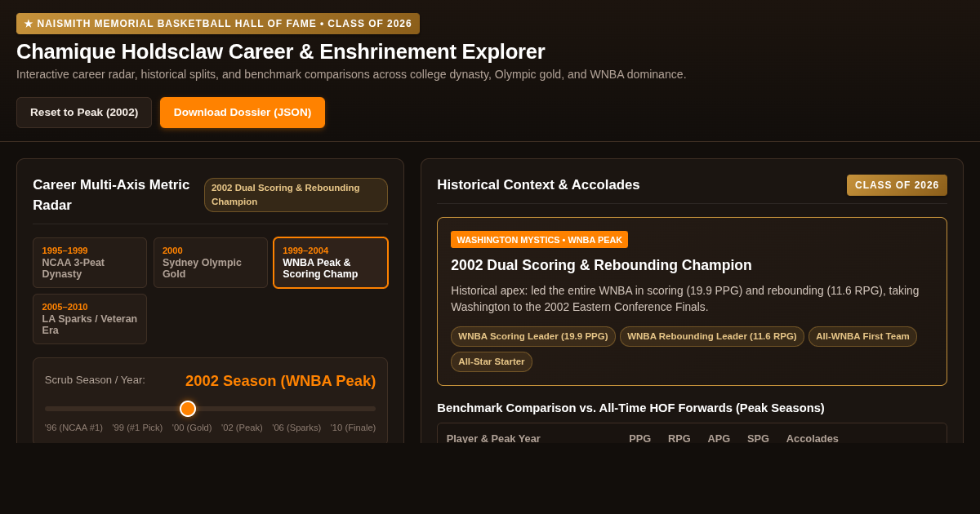This screenshot has height=514, width=980.
Task: Click the Chamique Holdsclaw page title
Action: 281,51
